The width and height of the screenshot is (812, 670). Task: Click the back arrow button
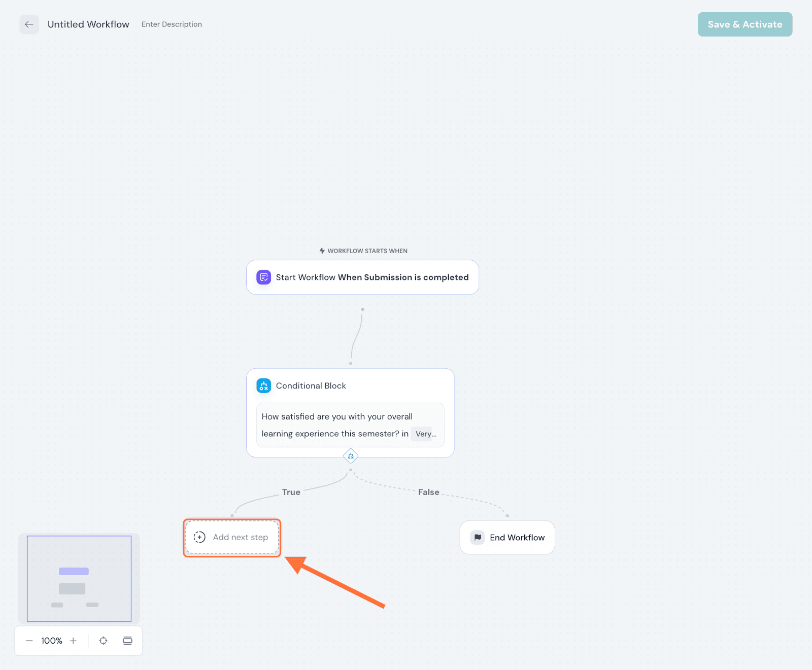click(x=29, y=24)
